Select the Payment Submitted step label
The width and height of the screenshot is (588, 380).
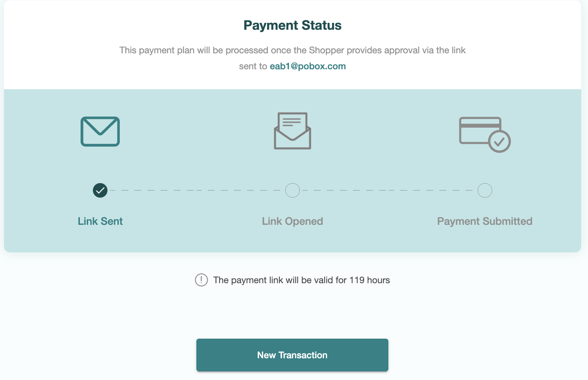point(485,221)
